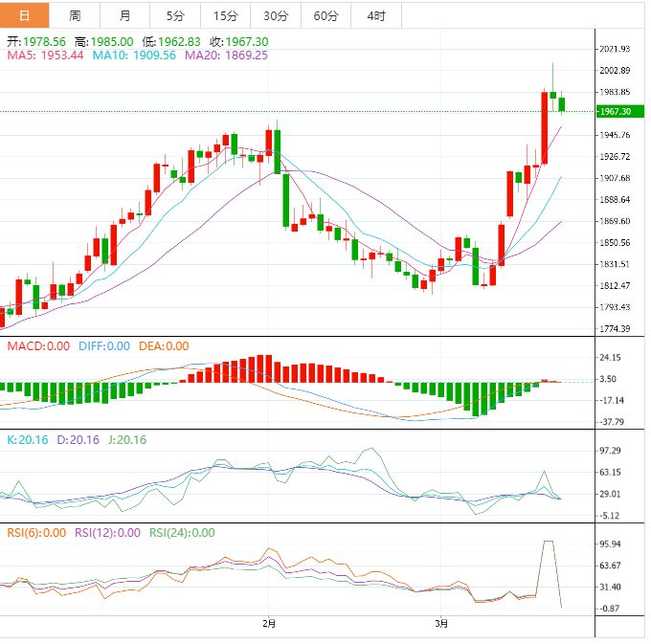Screen dimensions: 651x644
Task: Select the 15分 interval tab
Action: [x=225, y=15]
